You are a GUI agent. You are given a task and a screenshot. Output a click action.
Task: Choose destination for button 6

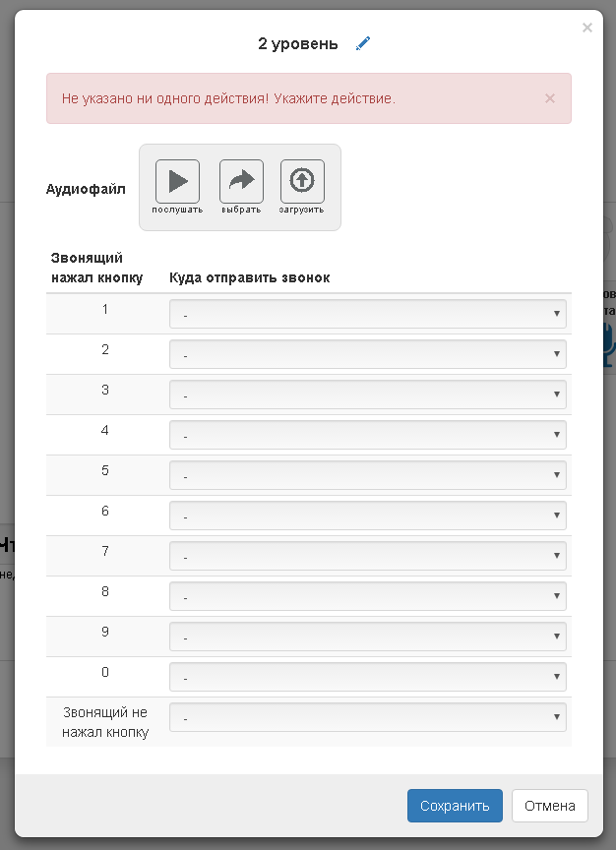[x=368, y=516]
